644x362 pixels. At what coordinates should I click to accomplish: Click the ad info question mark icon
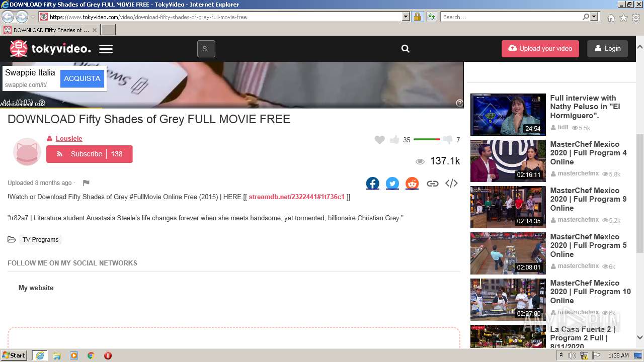[x=459, y=103]
